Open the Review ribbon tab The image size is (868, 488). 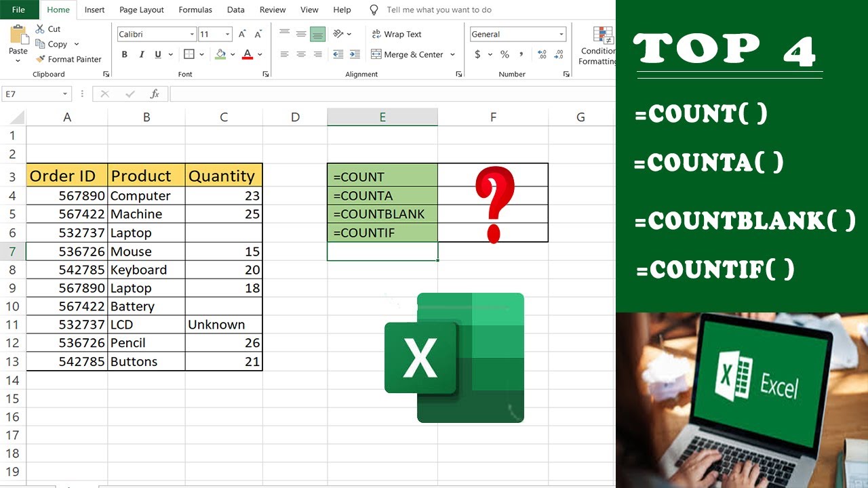point(273,9)
